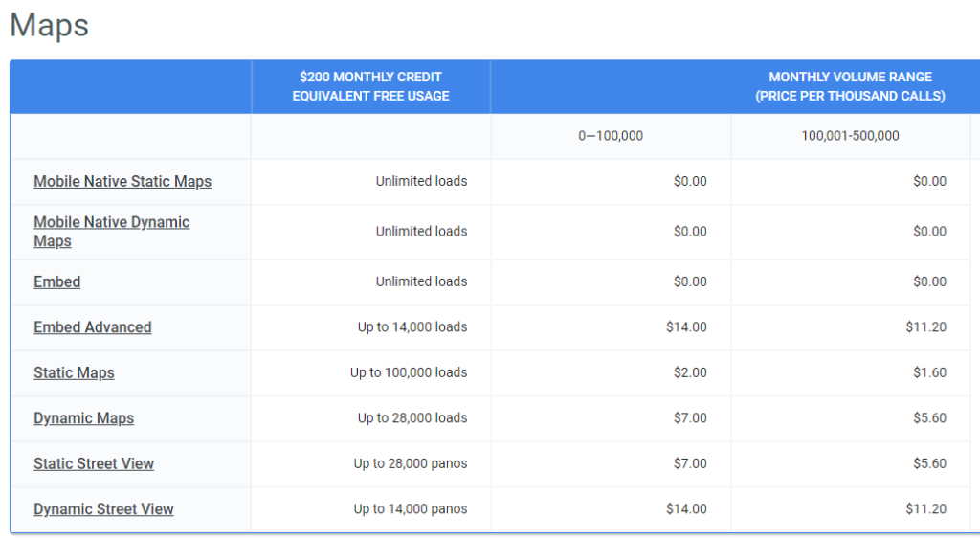Open the Embed Advanced link
The height and width of the screenshot is (540, 980).
[93, 327]
